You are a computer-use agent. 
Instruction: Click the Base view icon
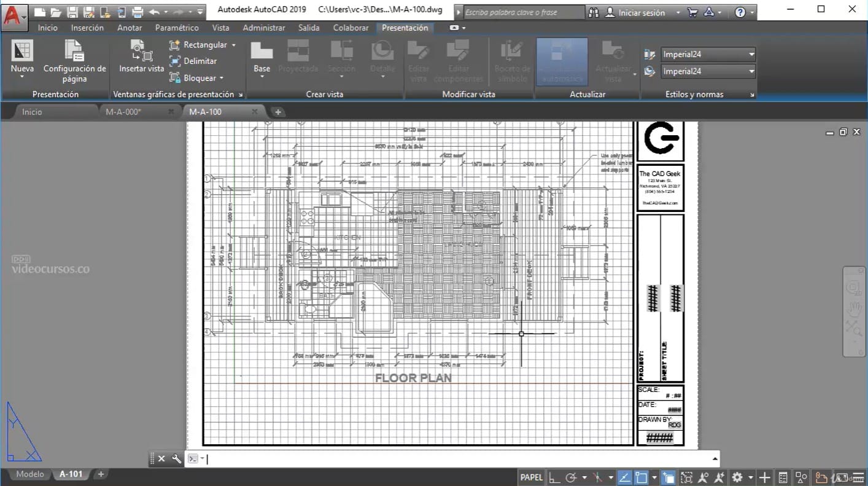click(x=262, y=51)
